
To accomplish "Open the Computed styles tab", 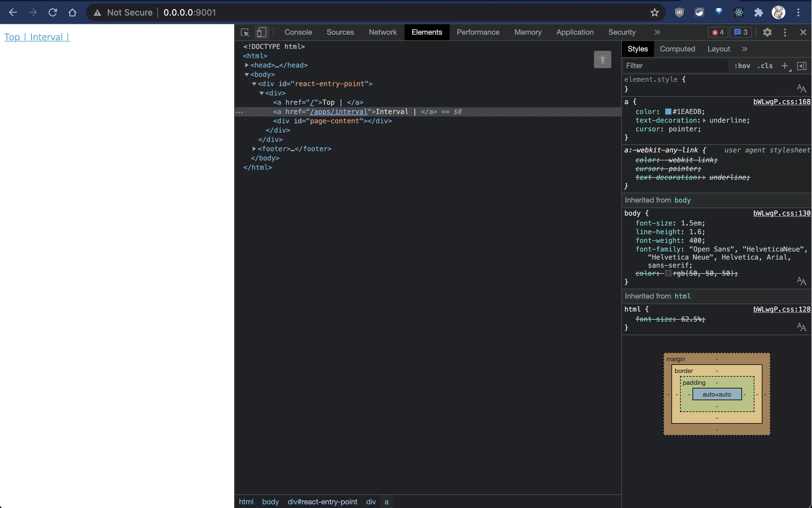I will [677, 49].
